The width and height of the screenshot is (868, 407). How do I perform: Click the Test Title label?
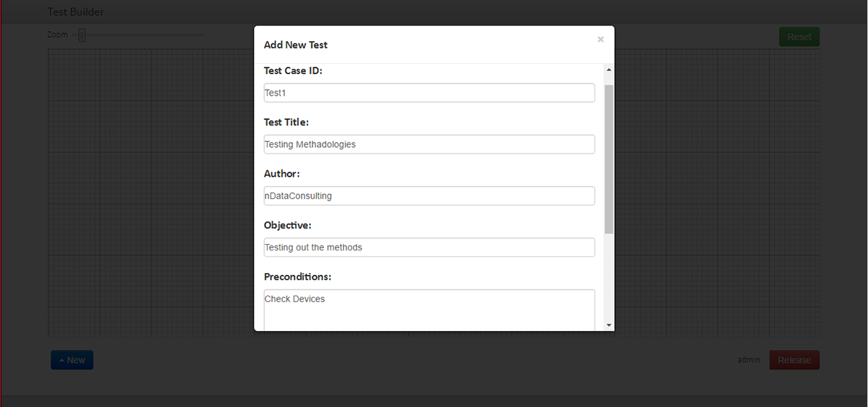coord(286,122)
